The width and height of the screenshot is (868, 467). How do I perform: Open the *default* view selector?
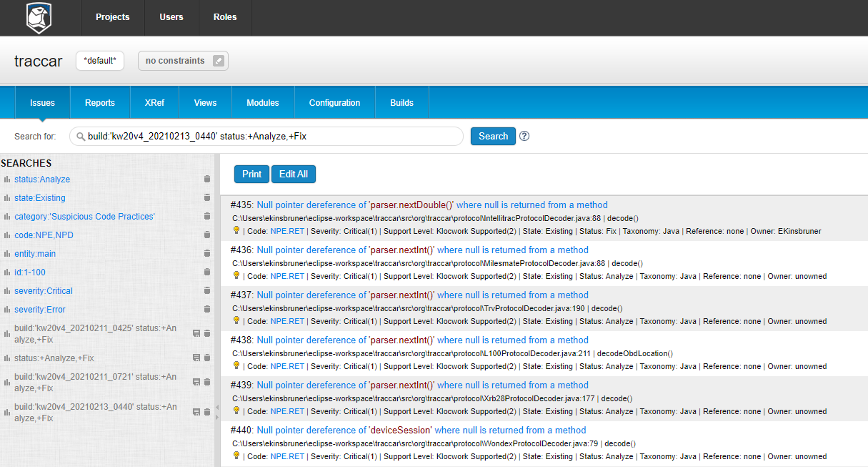click(x=100, y=61)
